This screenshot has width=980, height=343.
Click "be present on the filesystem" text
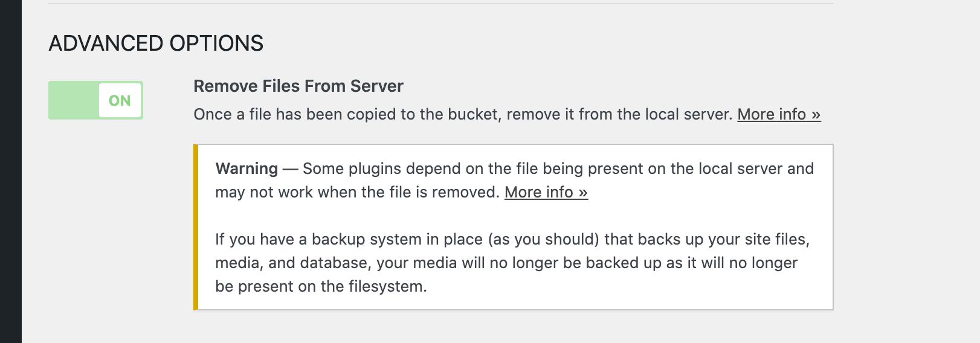(321, 286)
